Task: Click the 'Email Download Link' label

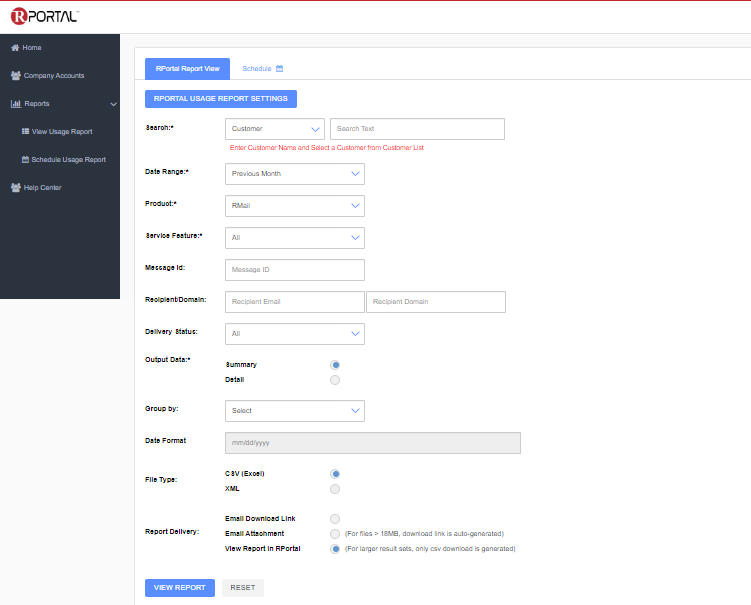Action: pos(260,519)
